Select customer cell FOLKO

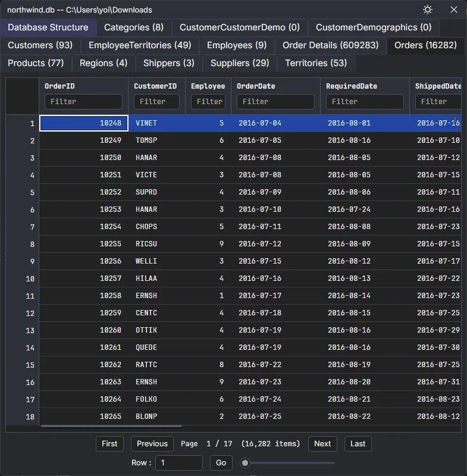pos(156,399)
